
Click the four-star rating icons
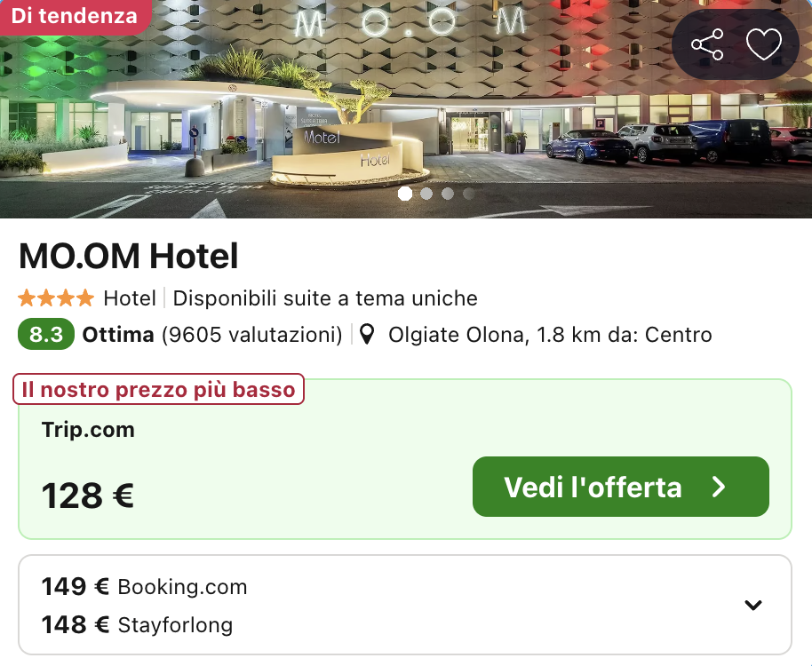[55, 299]
